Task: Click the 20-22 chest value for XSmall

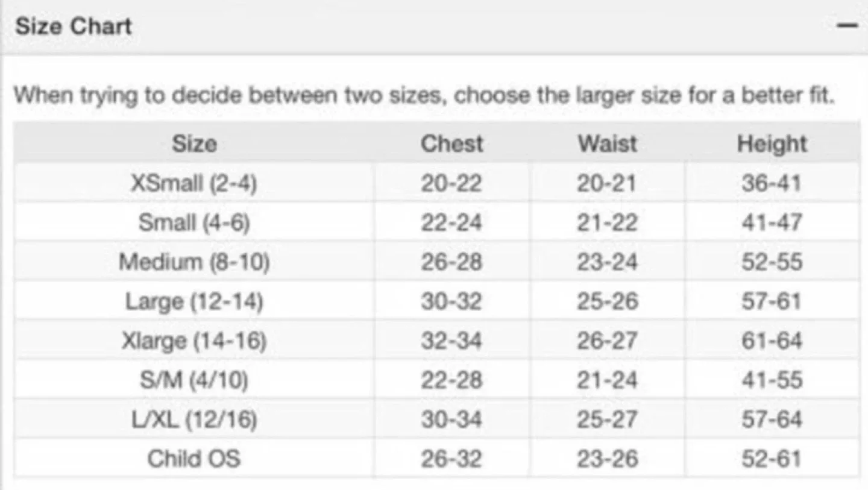Action: 451,183
